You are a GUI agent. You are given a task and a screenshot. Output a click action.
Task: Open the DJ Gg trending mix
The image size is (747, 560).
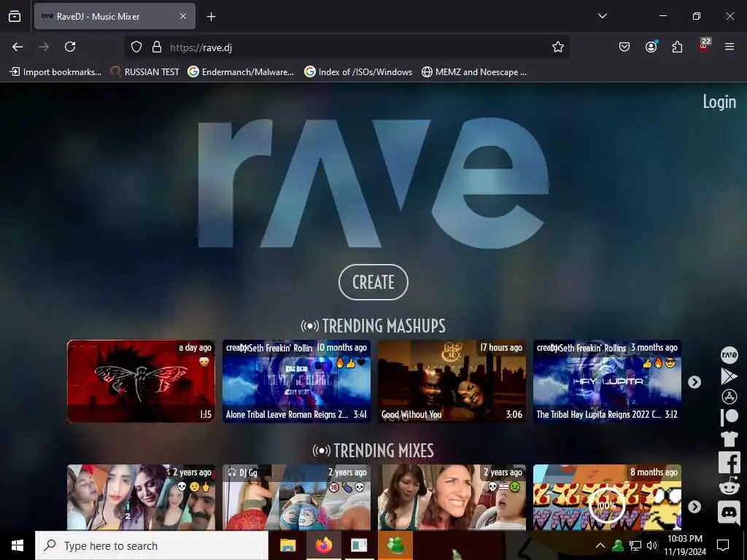tap(296, 497)
